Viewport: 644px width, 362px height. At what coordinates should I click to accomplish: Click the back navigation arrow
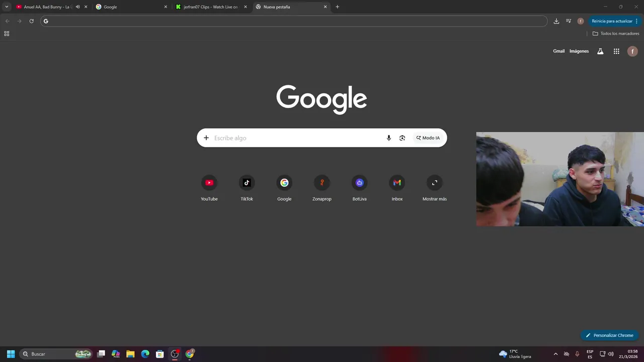coord(7,21)
